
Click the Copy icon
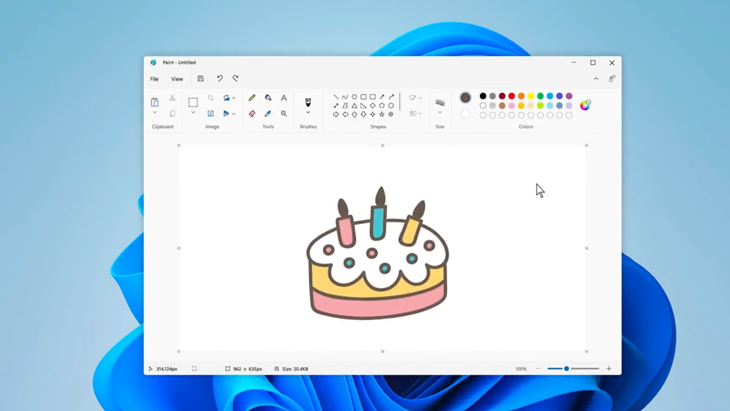pyautogui.click(x=172, y=114)
